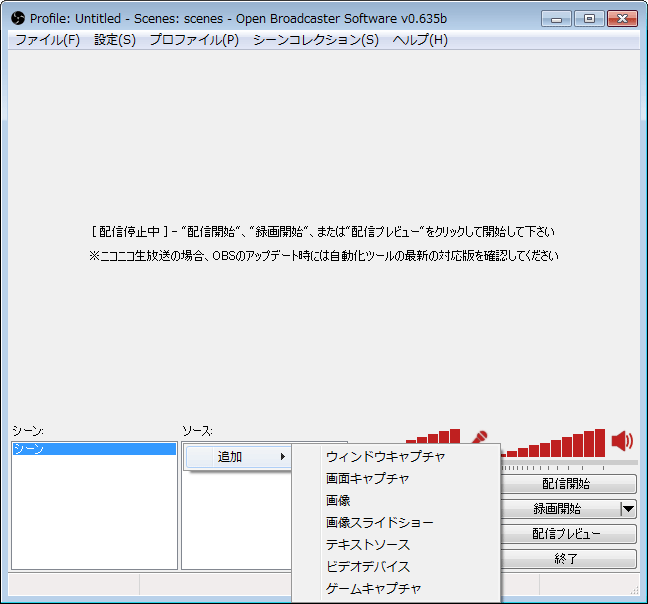Click the 配信プレビュー button
The width and height of the screenshot is (648, 604).
coord(568,534)
